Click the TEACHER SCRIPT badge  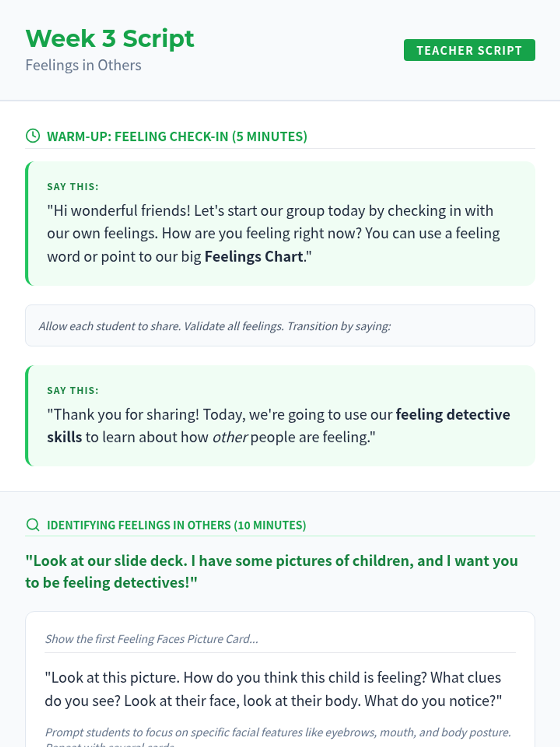(x=469, y=50)
